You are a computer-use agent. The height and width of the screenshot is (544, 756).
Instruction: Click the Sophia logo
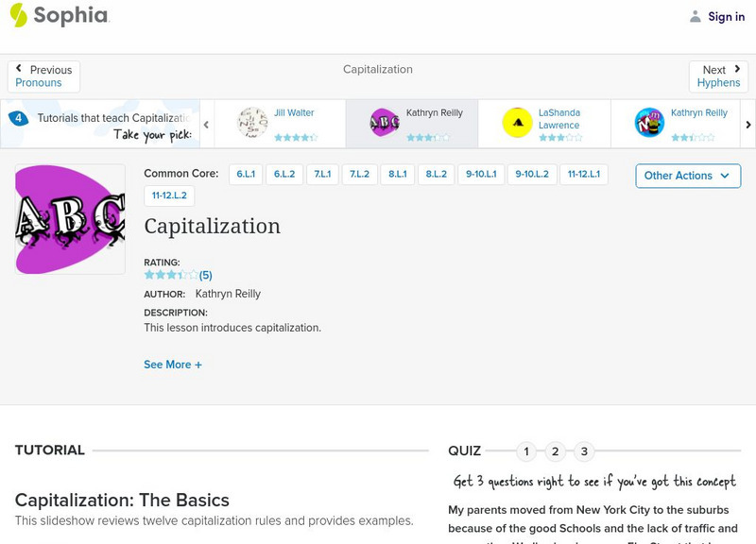pyautogui.click(x=59, y=15)
